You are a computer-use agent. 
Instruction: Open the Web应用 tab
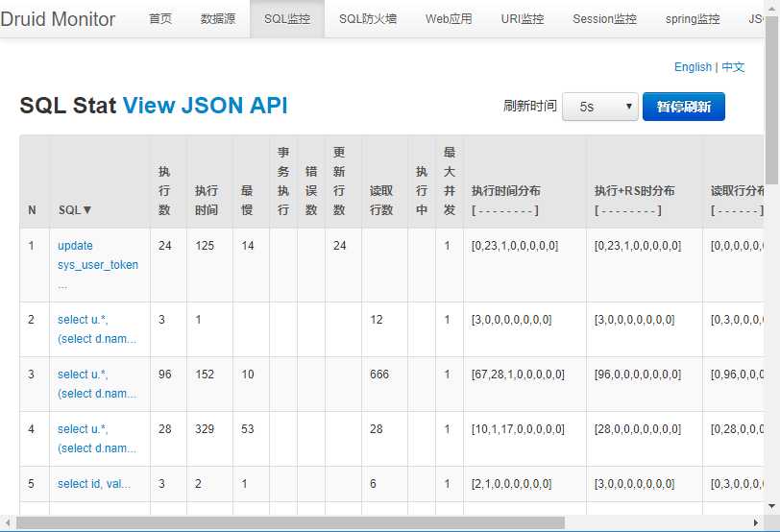pyautogui.click(x=449, y=19)
